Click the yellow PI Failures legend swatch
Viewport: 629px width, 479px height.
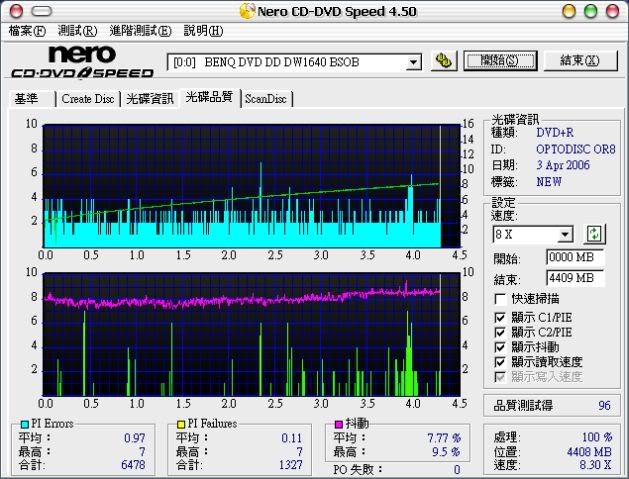(181, 424)
